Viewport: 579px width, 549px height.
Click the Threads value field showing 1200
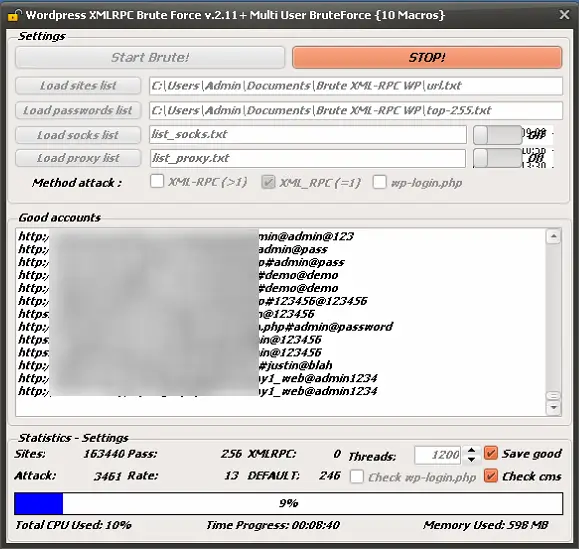point(438,455)
